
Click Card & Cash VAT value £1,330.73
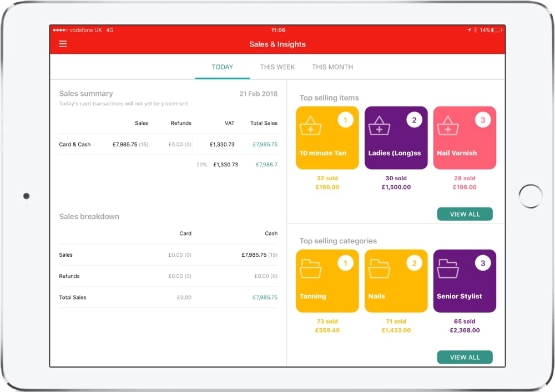[222, 144]
